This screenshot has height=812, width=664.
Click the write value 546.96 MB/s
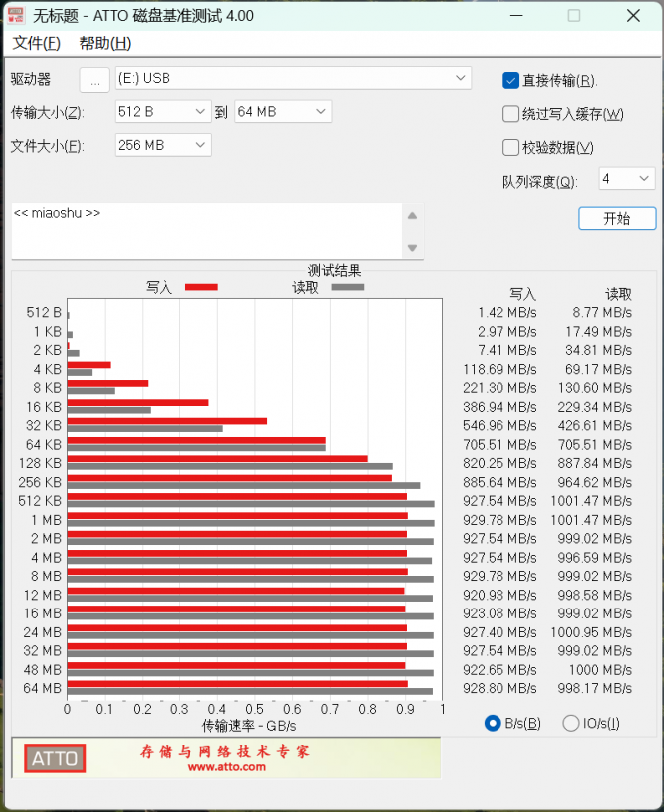499,426
